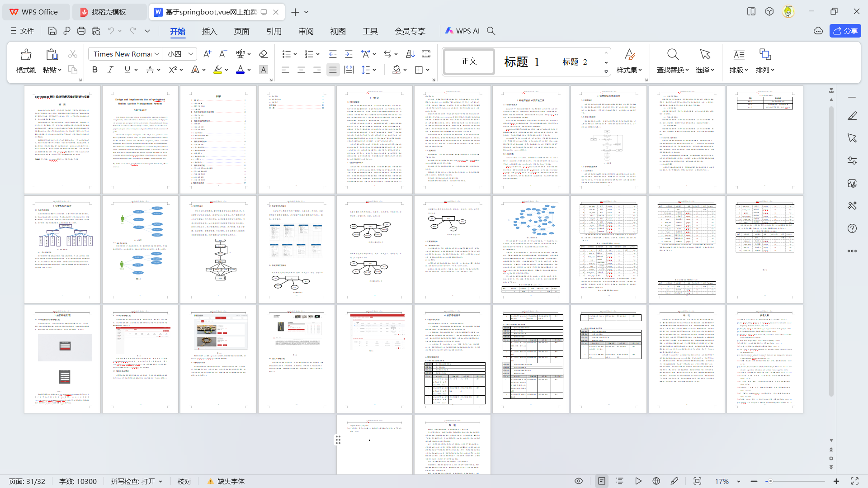This screenshot has height=488, width=868.
Task: Click the Format Painter brush icon
Action: (x=26, y=55)
